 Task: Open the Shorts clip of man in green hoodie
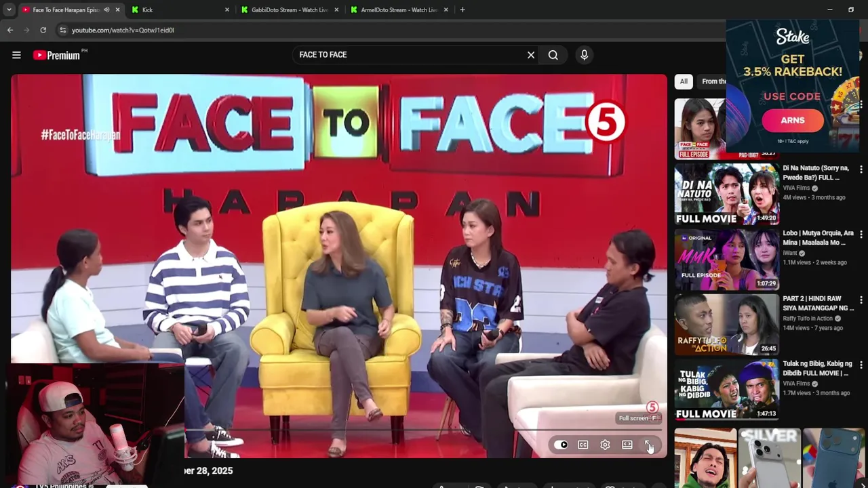(705, 457)
